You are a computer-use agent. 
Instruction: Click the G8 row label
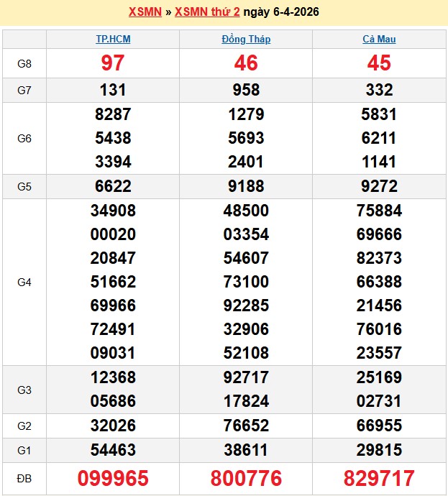tap(24, 63)
